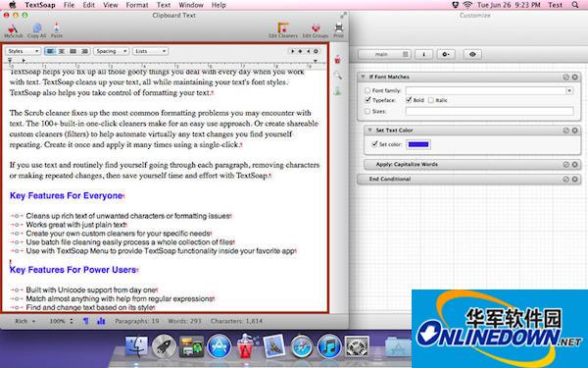The height and width of the screenshot is (368, 588).
Task: Open the Font family combo box arrow
Action: [x=569, y=90]
